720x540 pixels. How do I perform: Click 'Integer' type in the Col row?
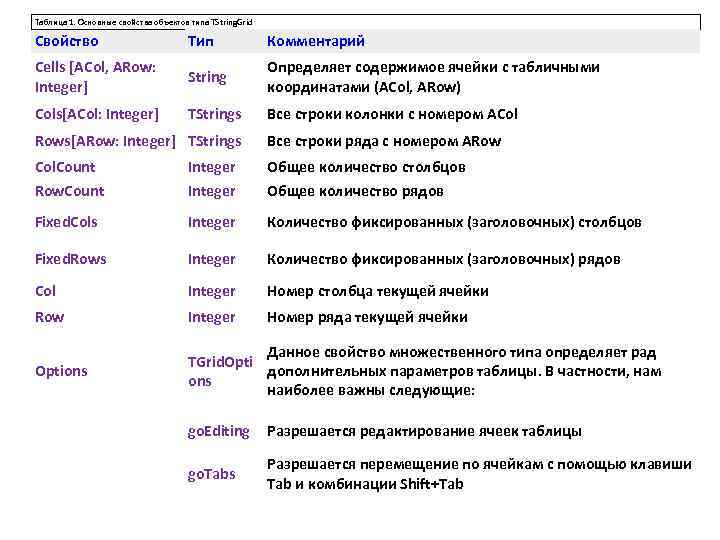click(x=211, y=291)
